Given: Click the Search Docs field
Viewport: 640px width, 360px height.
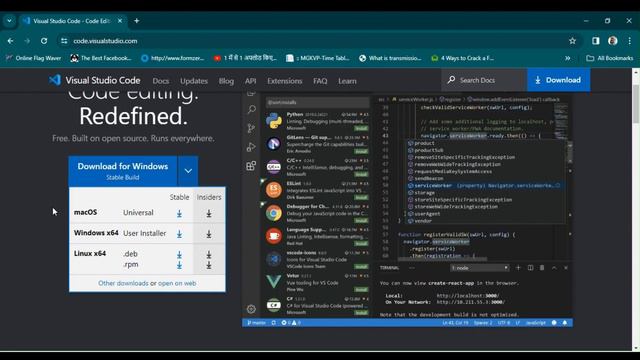Looking at the screenshot, I should tap(484, 80).
